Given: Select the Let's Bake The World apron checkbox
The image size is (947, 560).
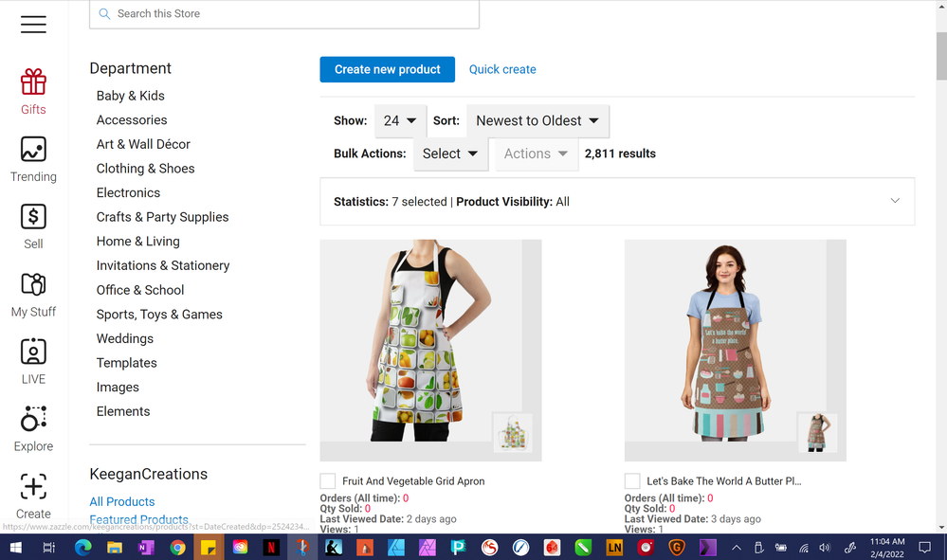Looking at the screenshot, I should click(631, 481).
